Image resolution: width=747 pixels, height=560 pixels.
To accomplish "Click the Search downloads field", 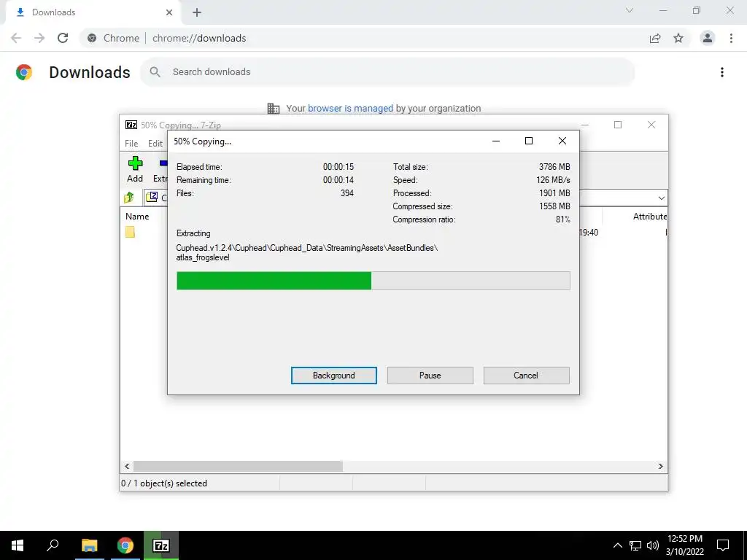I will coord(388,72).
